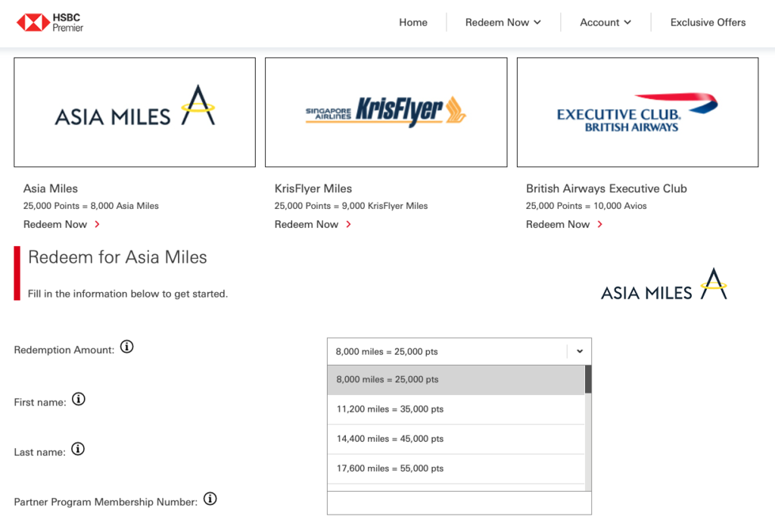
Task: Click the info icon next to Last name
Action: [77, 449]
